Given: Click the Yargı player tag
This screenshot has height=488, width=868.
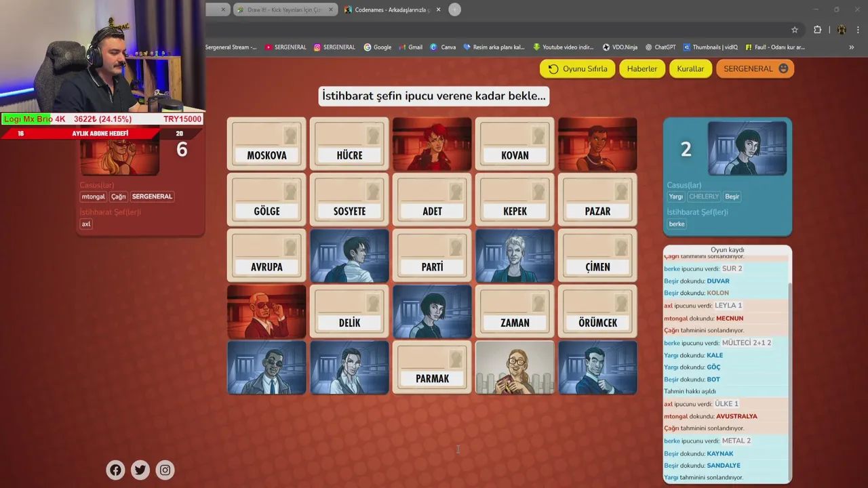Looking at the screenshot, I should (676, 197).
